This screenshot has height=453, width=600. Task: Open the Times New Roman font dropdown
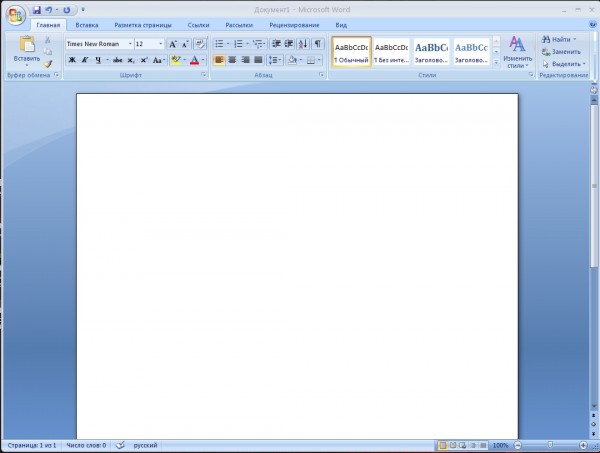pos(130,44)
